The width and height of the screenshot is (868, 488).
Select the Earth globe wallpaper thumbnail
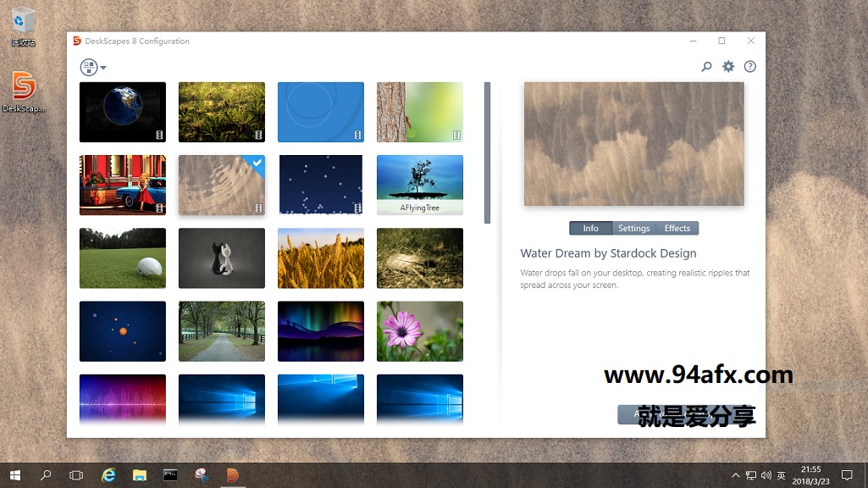pyautogui.click(x=122, y=112)
